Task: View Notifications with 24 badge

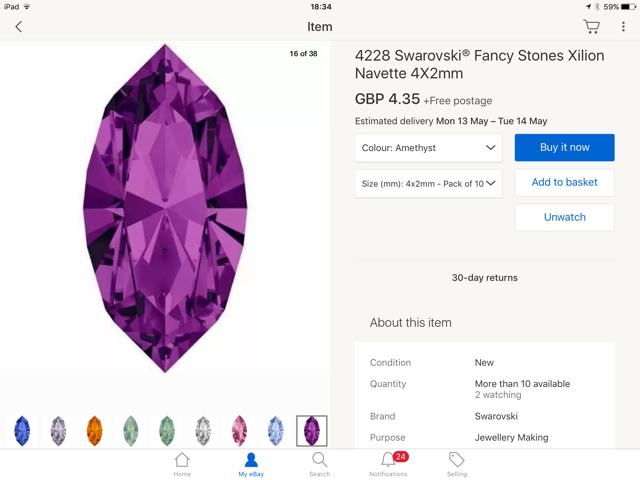Action: coord(388,464)
